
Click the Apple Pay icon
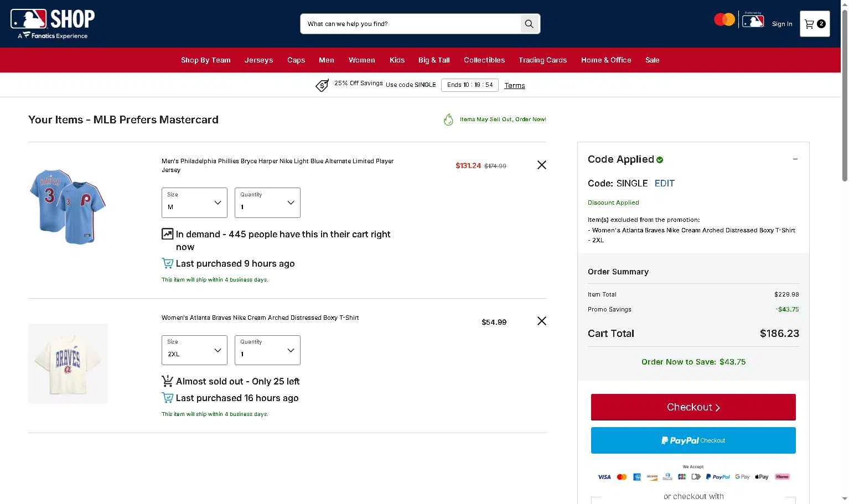pyautogui.click(x=762, y=477)
